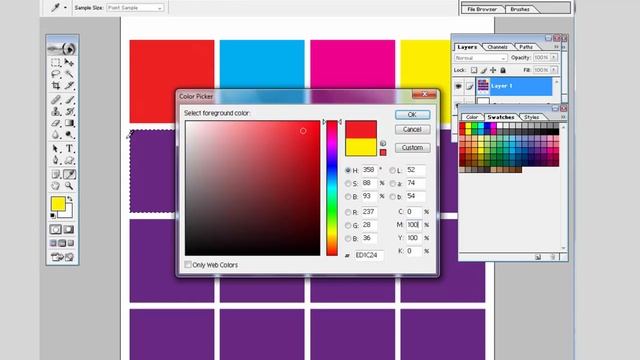
Task: Open the Styles tab
Action: (531, 117)
